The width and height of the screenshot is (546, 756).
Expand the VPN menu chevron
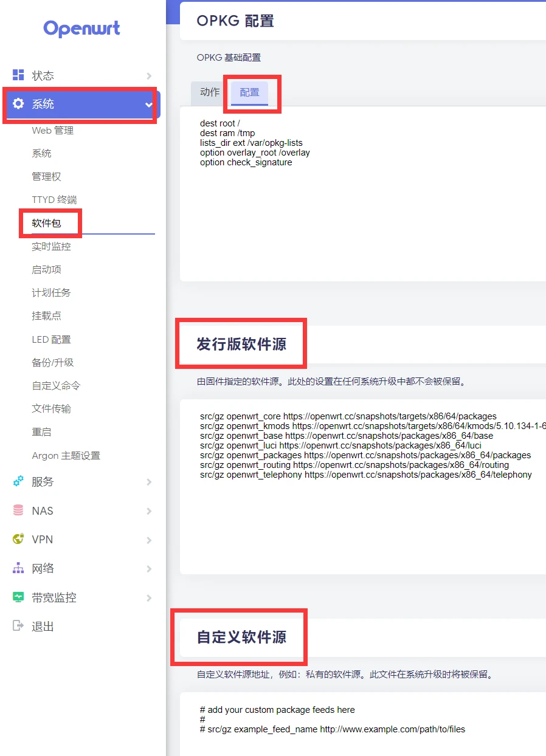point(149,540)
